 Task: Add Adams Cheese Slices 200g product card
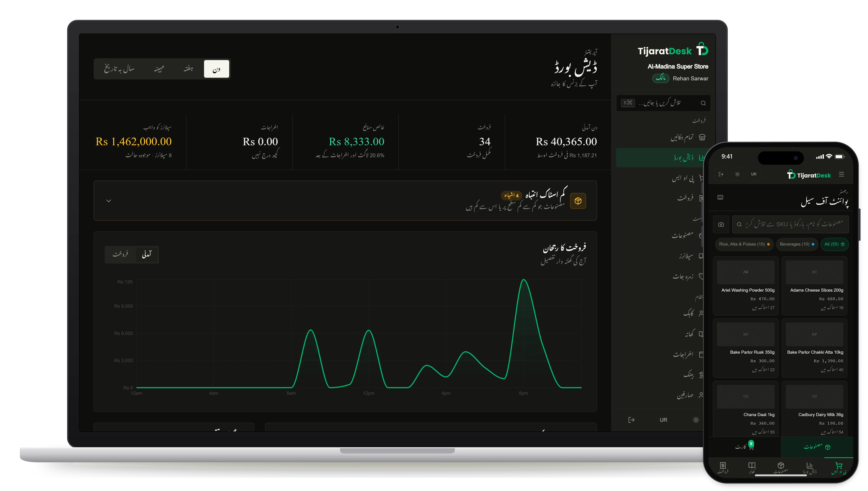[814, 286]
